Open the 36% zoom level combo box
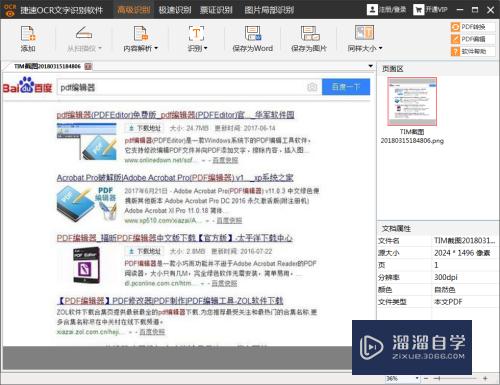This screenshot has width=500, height=385. pos(402,379)
